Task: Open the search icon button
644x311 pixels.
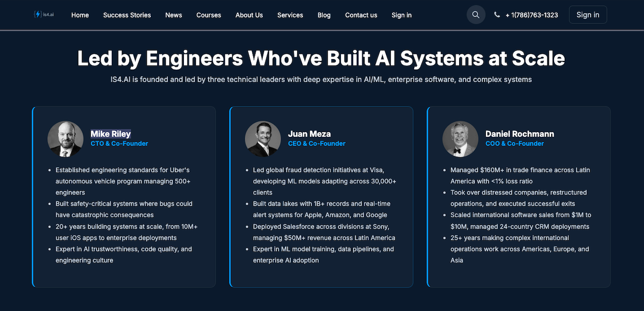Action: 476,15
